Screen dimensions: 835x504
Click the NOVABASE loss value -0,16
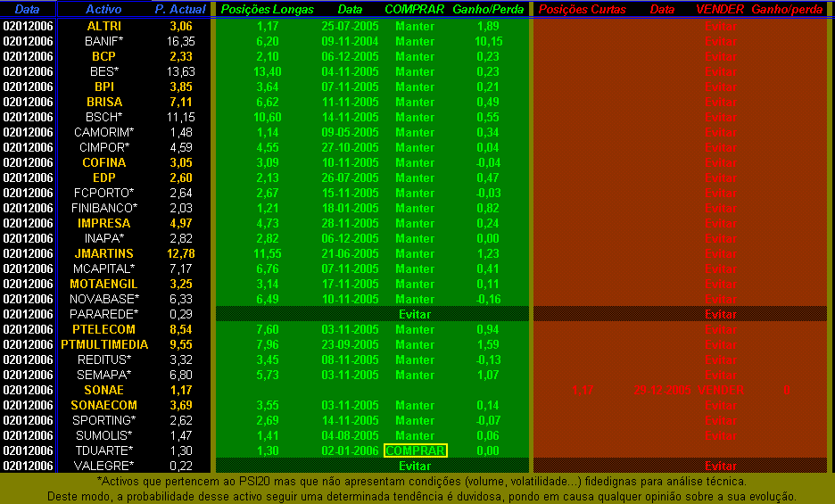click(488, 300)
